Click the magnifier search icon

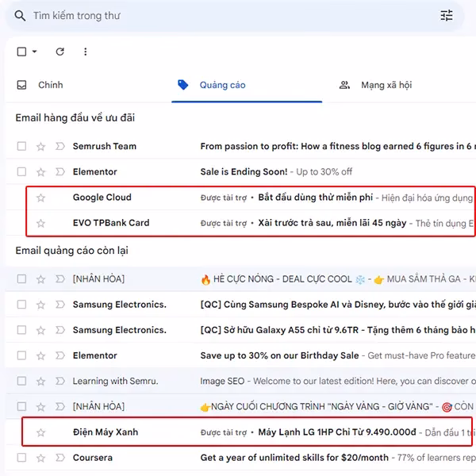coord(19,16)
